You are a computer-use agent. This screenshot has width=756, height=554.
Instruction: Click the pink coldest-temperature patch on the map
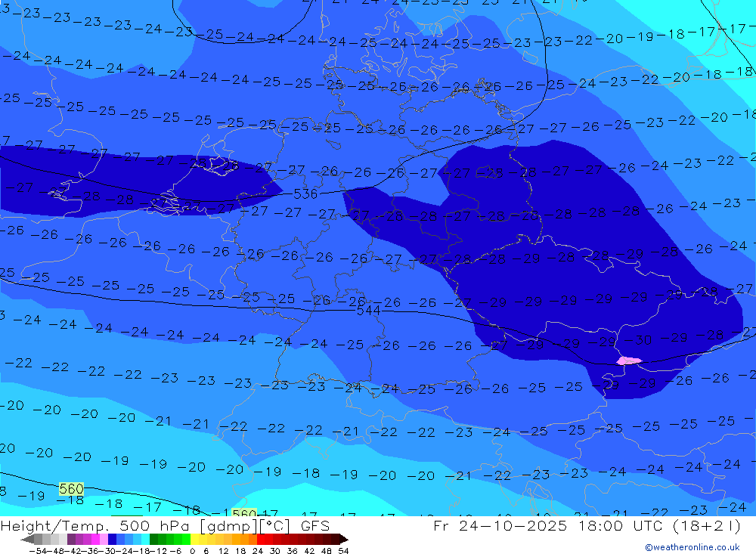tap(629, 361)
